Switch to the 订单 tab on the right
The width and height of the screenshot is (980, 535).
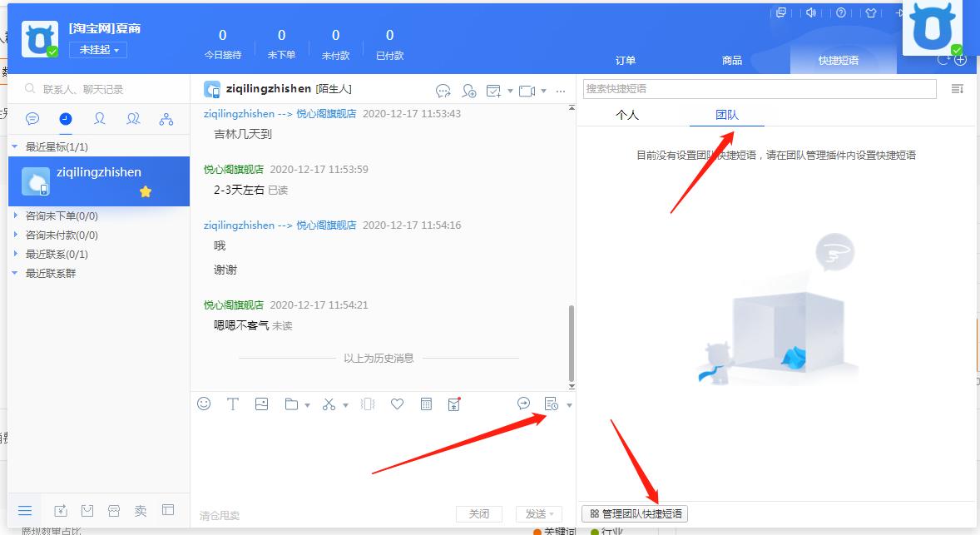click(x=625, y=60)
